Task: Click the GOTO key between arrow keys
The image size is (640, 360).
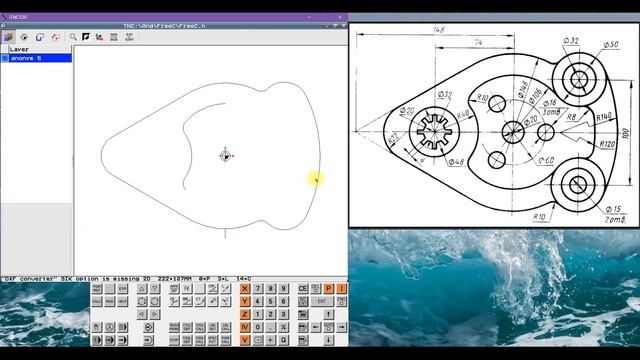Action: pyautogui.click(x=329, y=327)
